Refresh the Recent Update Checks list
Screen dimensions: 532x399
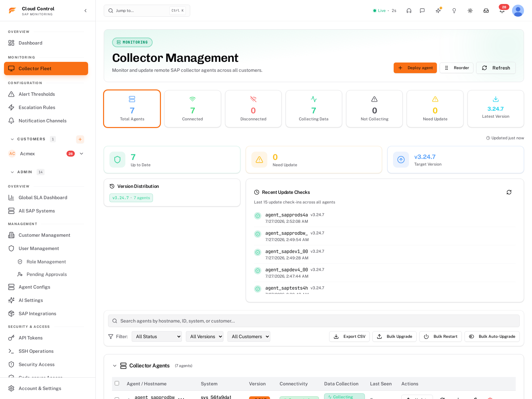509,192
